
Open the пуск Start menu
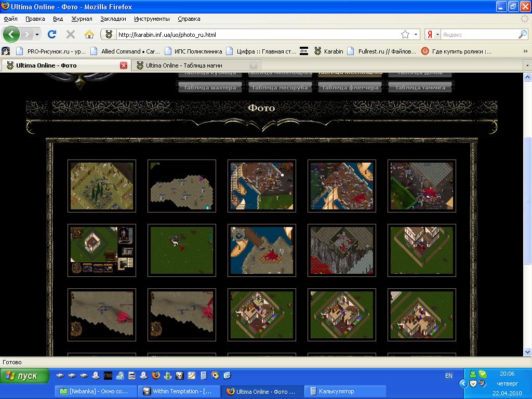click(x=25, y=376)
